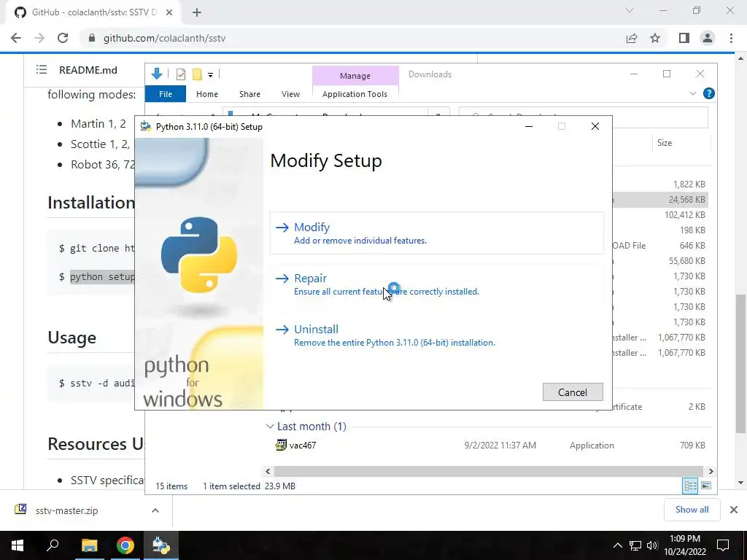Image resolution: width=747 pixels, height=560 pixels.
Task: Go back in Chrome browser
Action: tap(16, 38)
